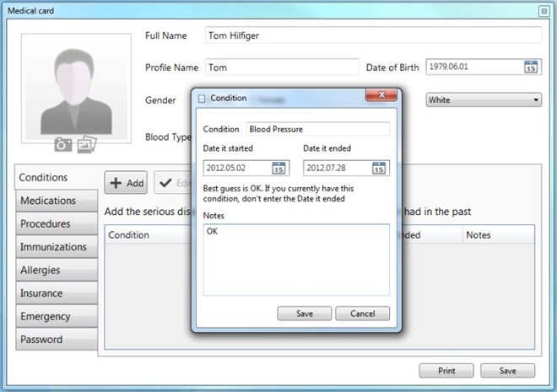Switch to the Medications tab
The width and height of the screenshot is (557, 392).
[57, 201]
